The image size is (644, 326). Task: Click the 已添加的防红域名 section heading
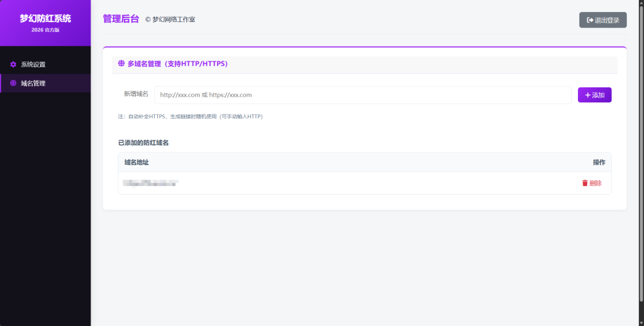point(143,143)
